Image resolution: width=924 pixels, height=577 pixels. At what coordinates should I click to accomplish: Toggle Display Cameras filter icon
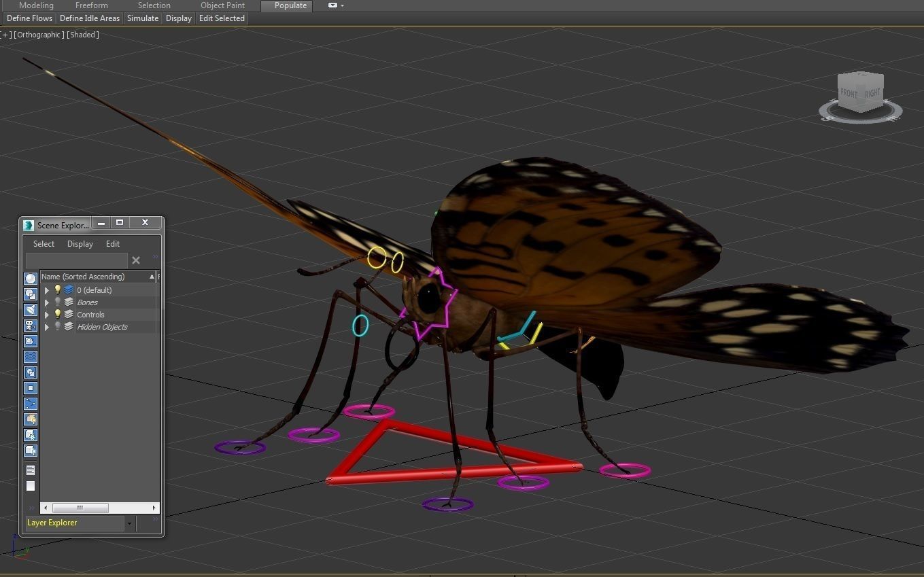(x=31, y=326)
